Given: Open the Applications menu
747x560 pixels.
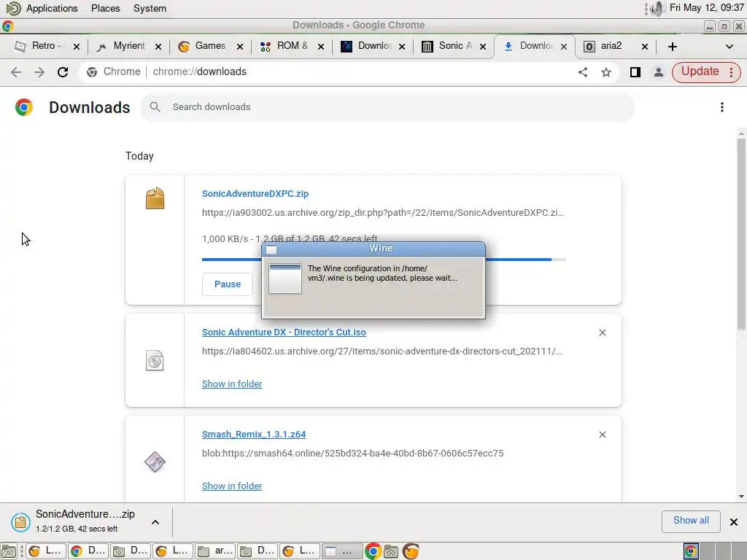Looking at the screenshot, I should pyautogui.click(x=52, y=8).
